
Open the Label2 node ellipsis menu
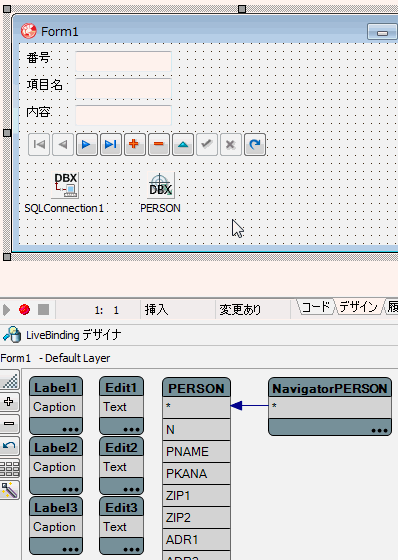[70, 489]
